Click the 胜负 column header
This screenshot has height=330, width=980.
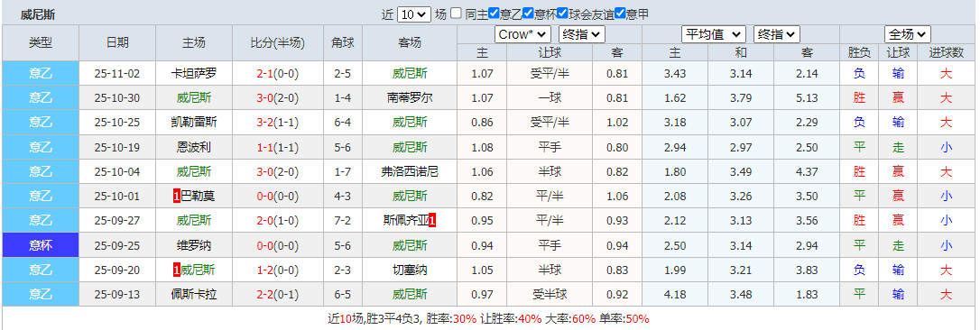click(859, 53)
